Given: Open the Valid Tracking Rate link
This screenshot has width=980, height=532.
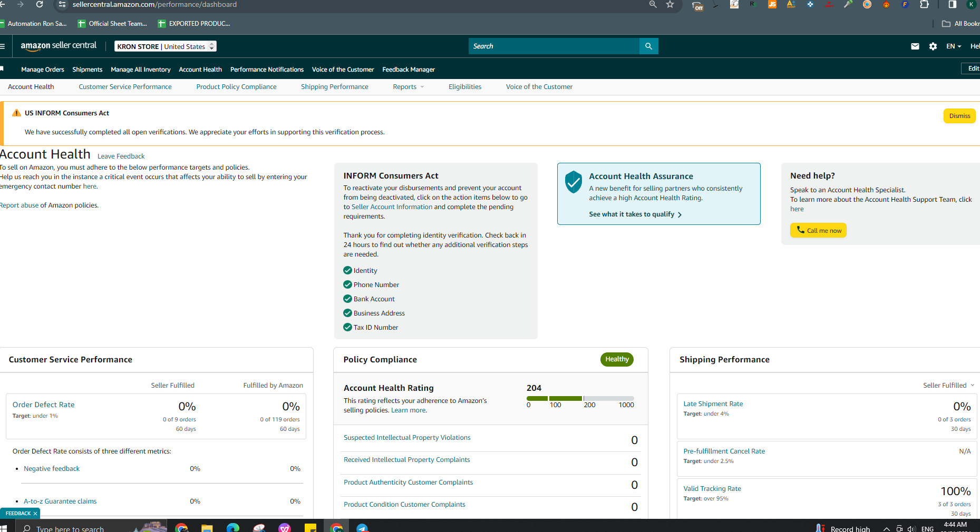Looking at the screenshot, I should pos(712,489).
